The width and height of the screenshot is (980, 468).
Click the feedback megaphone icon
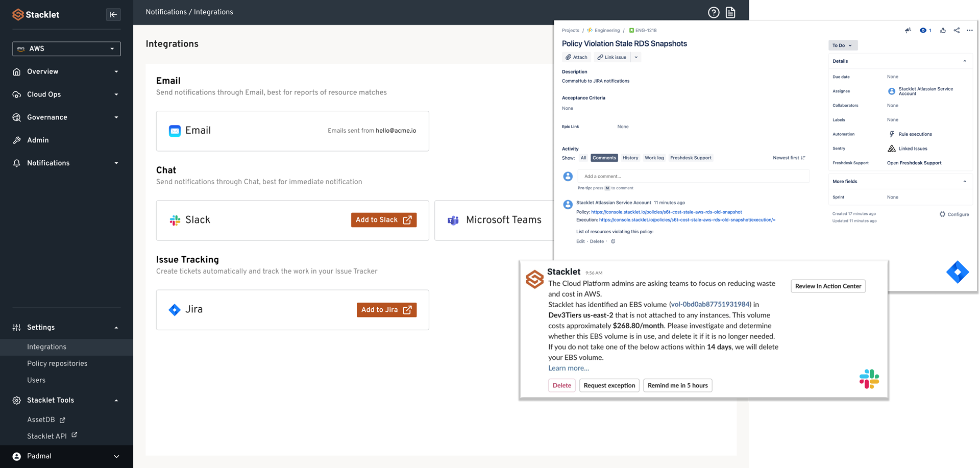908,31
